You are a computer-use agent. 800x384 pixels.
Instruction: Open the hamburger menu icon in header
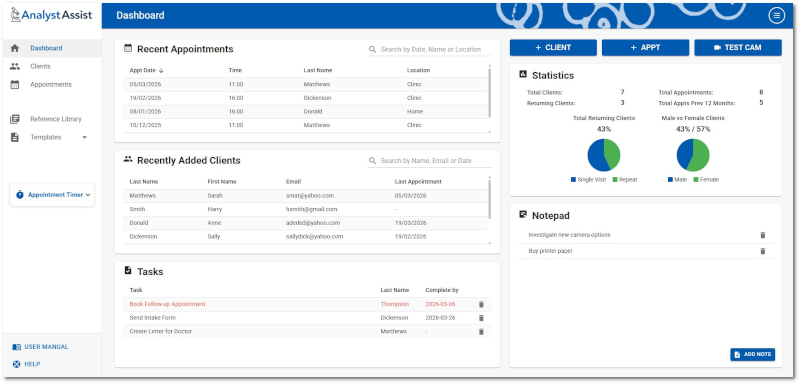coord(776,16)
